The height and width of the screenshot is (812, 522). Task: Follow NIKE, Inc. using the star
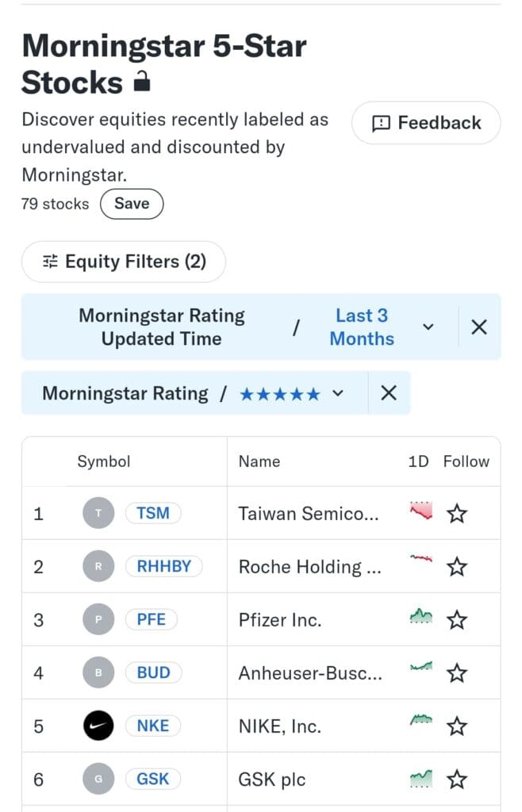457,726
